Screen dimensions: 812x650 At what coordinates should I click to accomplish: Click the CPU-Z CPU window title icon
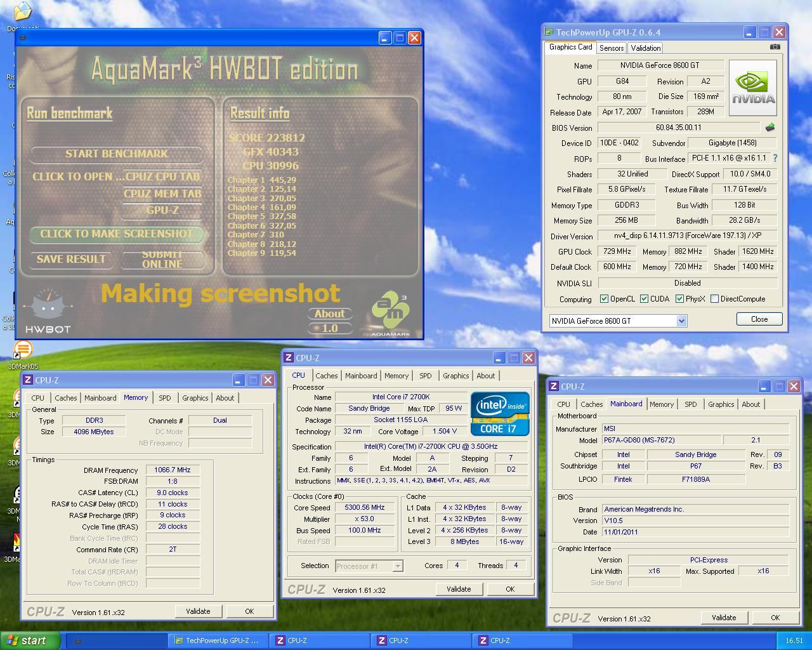coord(289,357)
